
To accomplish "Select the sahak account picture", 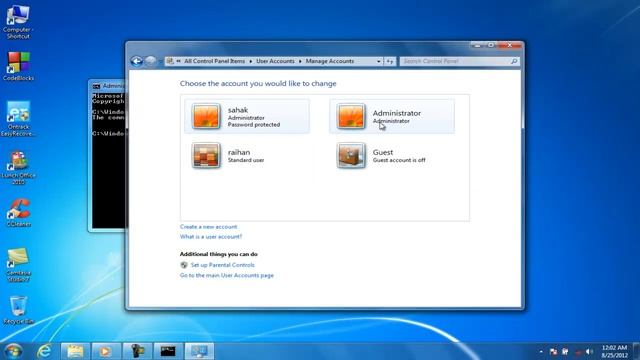I will pos(206,116).
